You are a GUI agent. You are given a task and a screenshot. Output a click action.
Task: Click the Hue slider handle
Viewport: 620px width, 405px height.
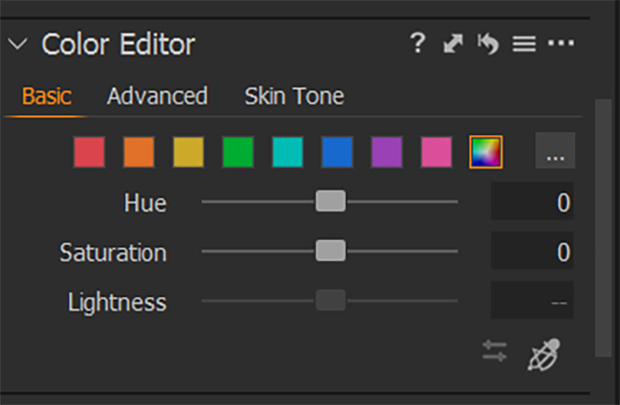point(331,201)
